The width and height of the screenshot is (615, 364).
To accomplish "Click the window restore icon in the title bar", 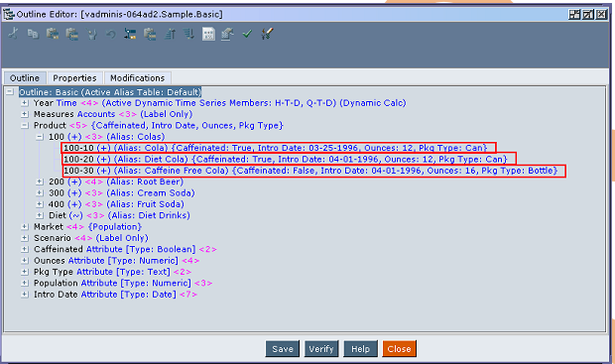I will (574, 15).
